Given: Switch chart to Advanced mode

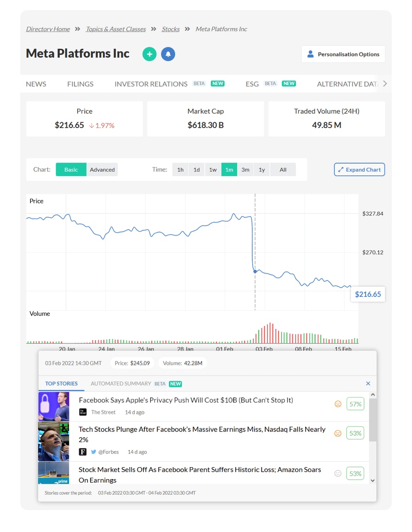Looking at the screenshot, I should [x=102, y=169].
